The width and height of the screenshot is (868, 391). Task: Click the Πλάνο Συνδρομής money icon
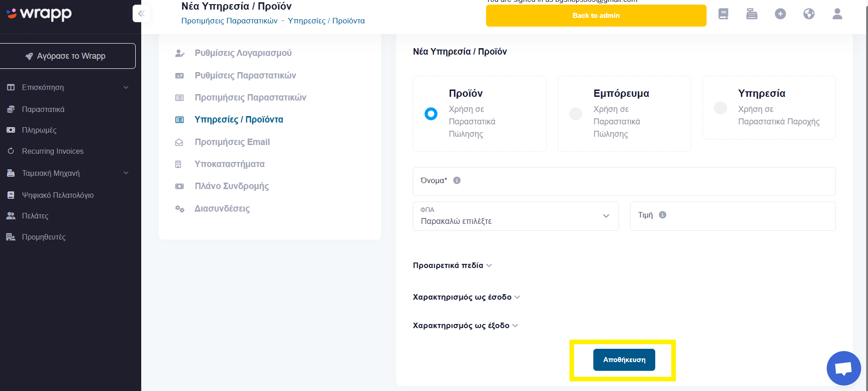tap(180, 186)
